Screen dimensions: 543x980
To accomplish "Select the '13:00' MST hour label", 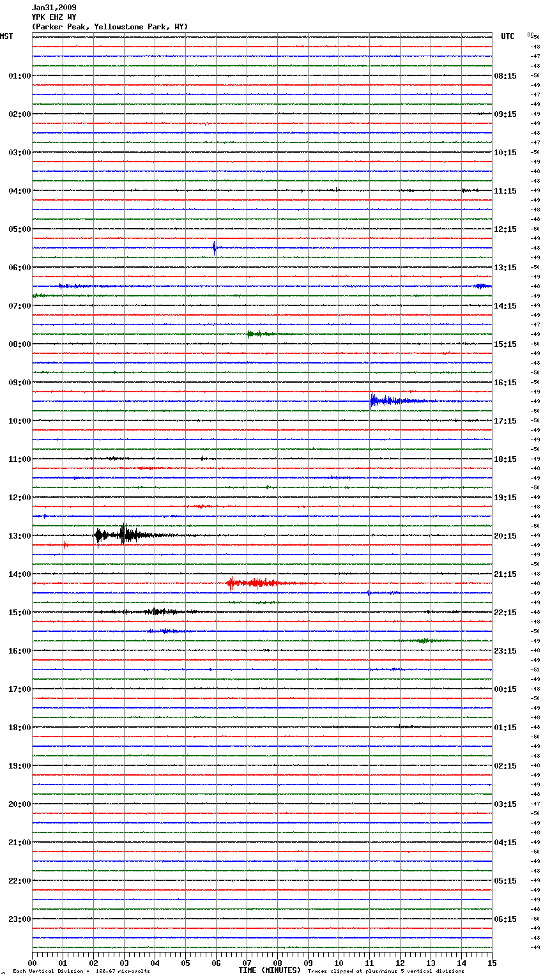I will (19, 536).
